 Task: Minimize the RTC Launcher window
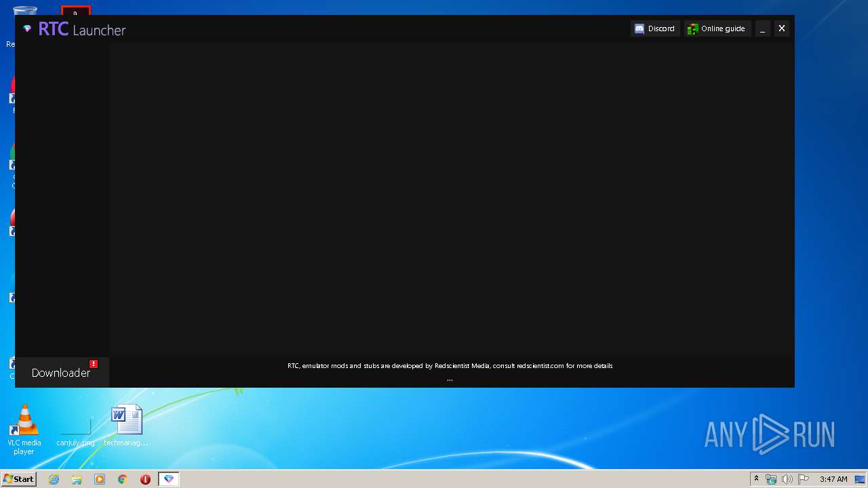(x=763, y=28)
